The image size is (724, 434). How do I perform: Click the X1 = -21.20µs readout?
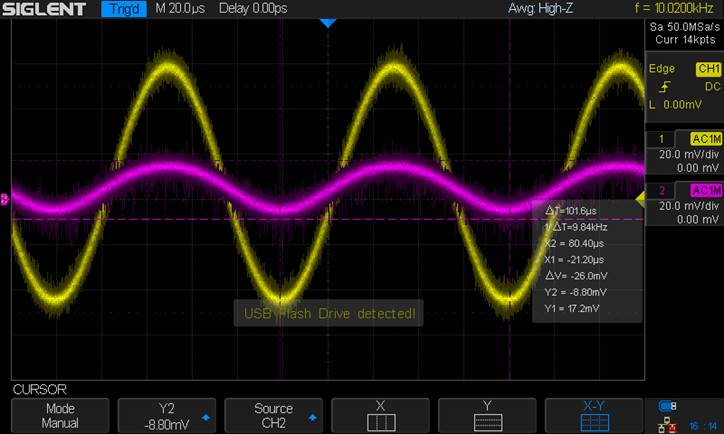point(574,259)
